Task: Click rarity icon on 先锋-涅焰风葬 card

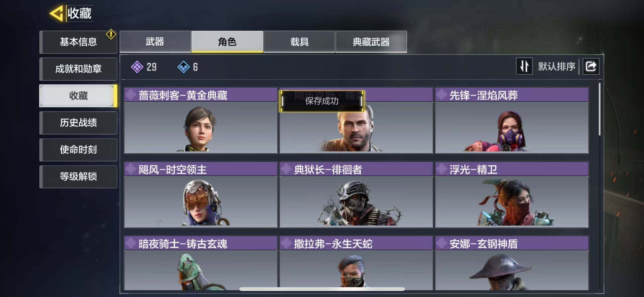Action: pyautogui.click(x=442, y=95)
